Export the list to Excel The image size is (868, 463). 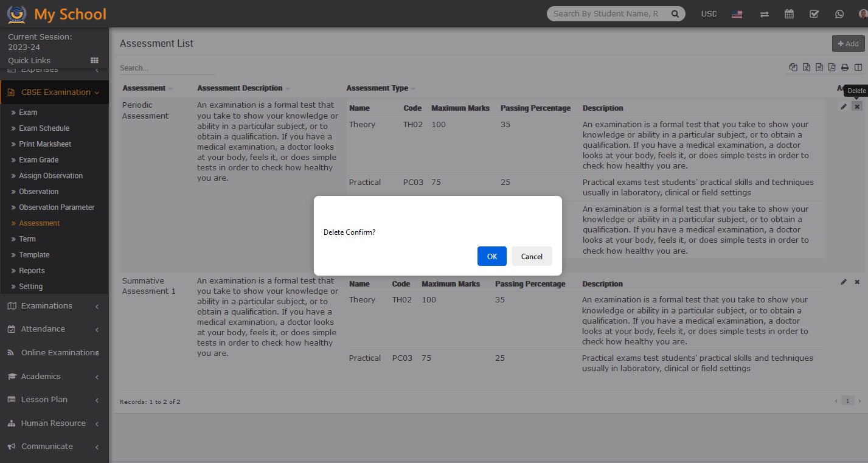[x=806, y=68]
